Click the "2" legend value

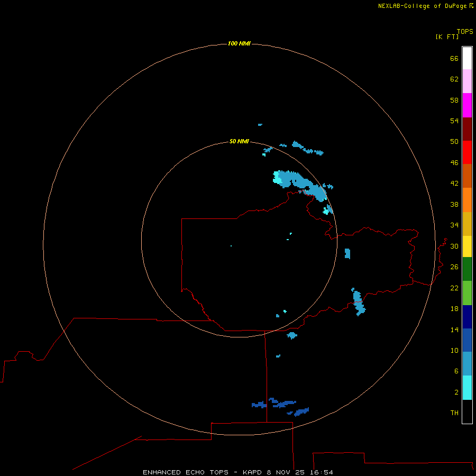[456, 392]
